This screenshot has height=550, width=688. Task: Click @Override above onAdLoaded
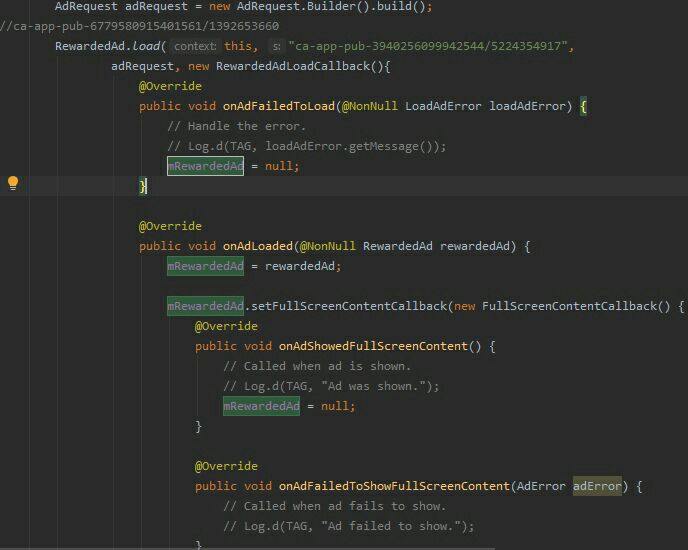pos(170,226)
